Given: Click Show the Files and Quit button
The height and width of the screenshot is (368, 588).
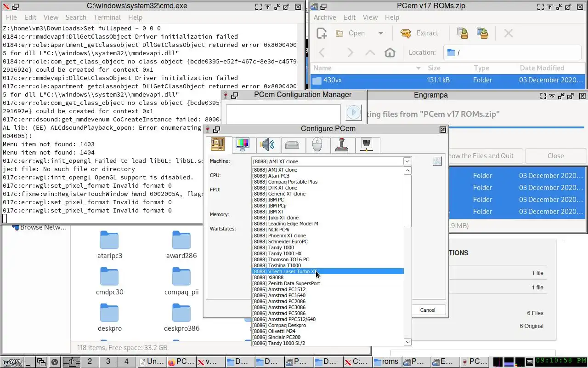Looking at the screenshot, I should pos(481,156).
